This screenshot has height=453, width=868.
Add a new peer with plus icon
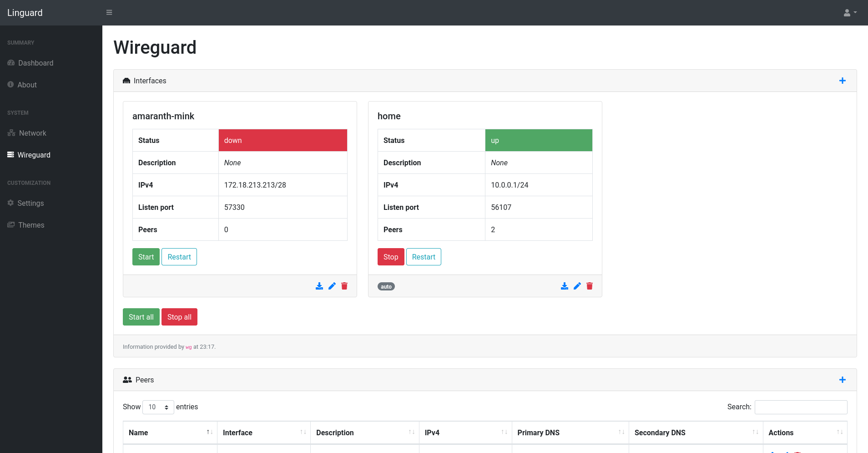point(843,380)
